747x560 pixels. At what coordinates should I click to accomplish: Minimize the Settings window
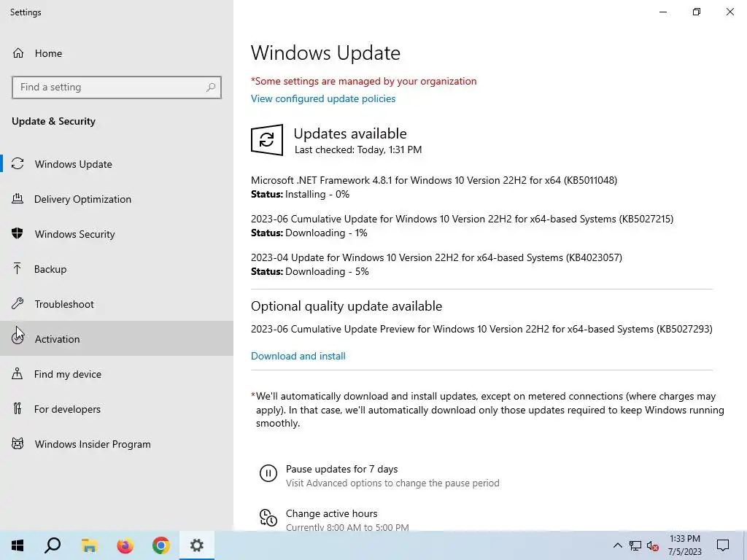pyautogui.click(x=663, y=12)
